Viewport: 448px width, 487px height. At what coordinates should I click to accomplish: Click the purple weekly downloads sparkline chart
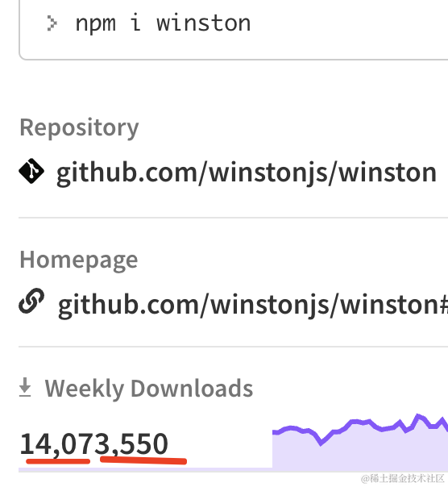pos(360,441)
